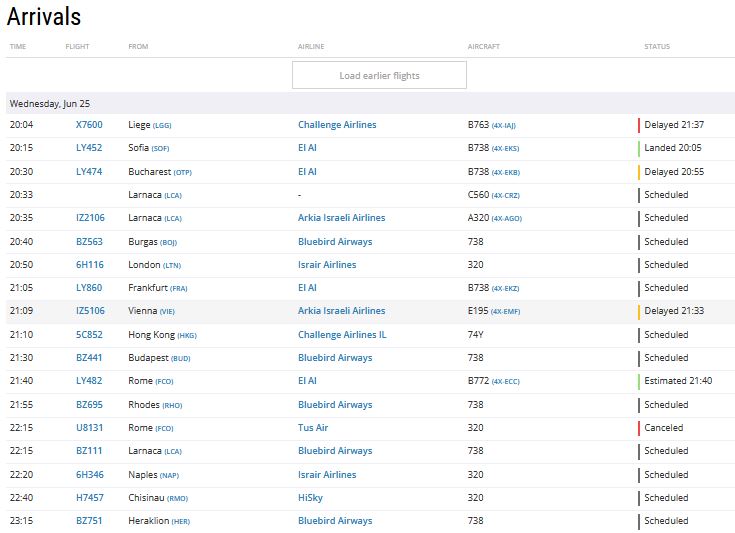Screen dimensions: 735x533
Task: Open flight LY860 link
Action: [x=89, y=287]
